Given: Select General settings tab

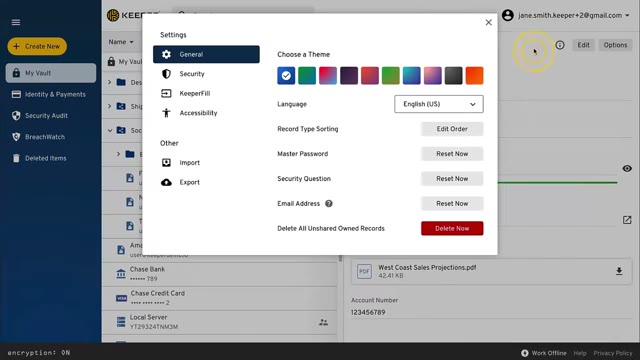Looking at the screenshot, I should coord(206,54).
